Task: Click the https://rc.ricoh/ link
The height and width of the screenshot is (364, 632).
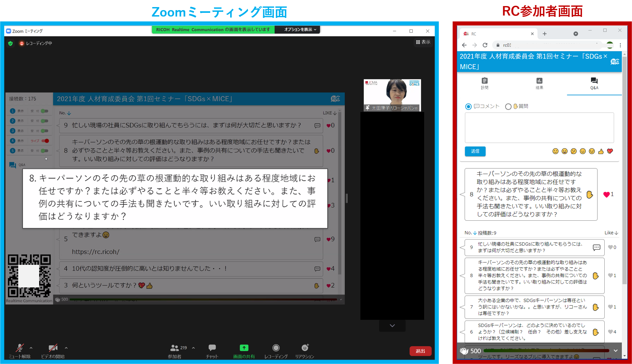Action: click(95, 252)
